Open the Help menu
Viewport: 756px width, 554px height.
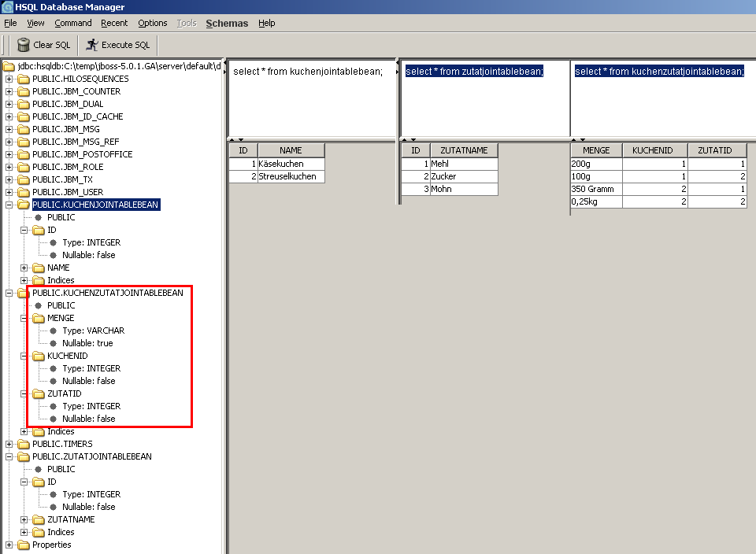point(267,23)
